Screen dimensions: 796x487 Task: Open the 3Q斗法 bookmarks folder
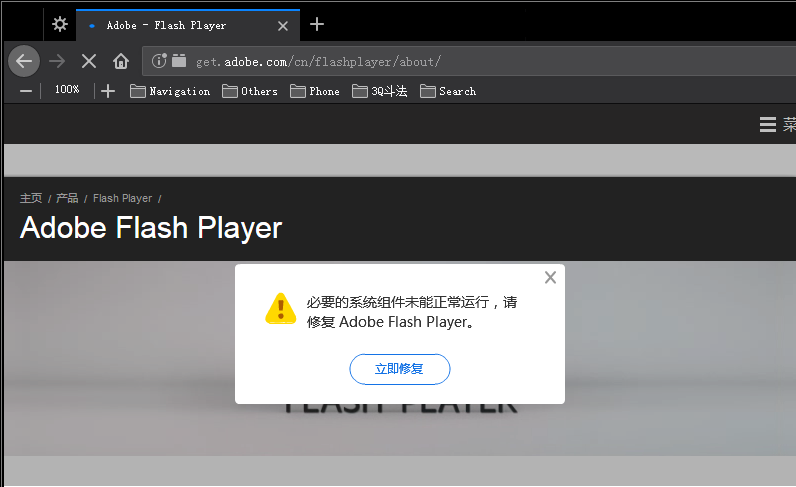click(x=380, y=91)
